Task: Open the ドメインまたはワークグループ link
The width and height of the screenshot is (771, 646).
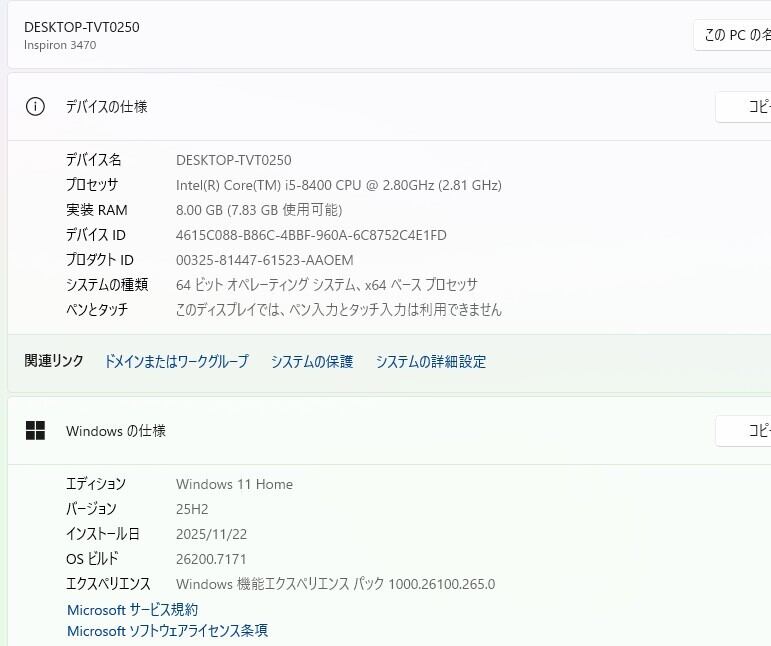Action: coord(177,362)
